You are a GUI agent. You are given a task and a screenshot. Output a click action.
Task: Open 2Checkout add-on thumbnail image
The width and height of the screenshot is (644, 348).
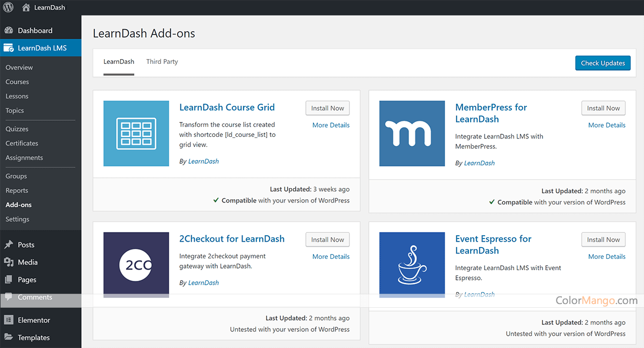coord(136,265)
